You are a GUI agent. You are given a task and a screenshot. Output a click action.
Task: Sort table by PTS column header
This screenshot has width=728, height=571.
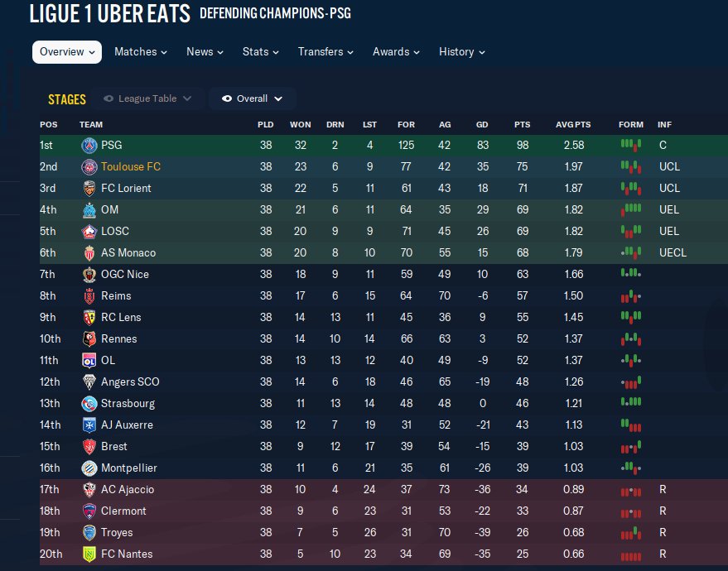click(x=522, y=125)
